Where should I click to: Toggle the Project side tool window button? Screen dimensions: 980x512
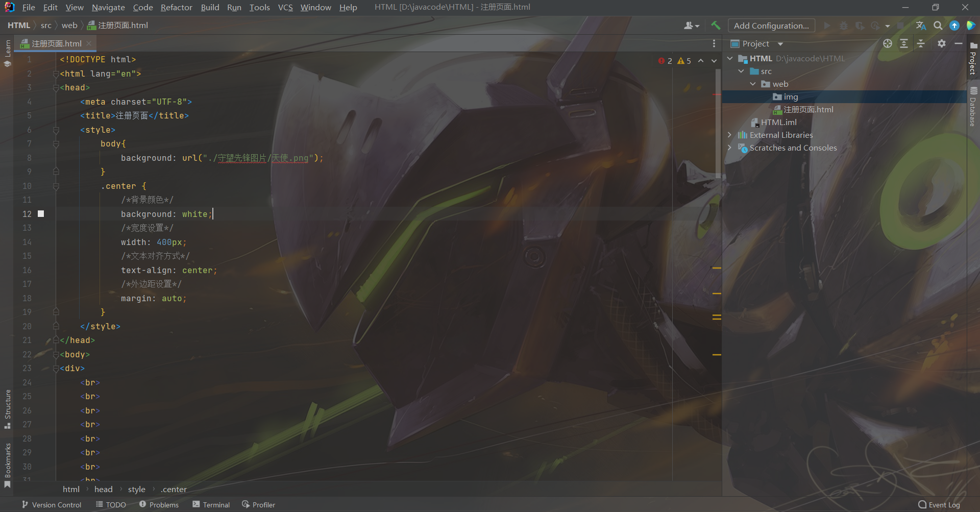973,59
